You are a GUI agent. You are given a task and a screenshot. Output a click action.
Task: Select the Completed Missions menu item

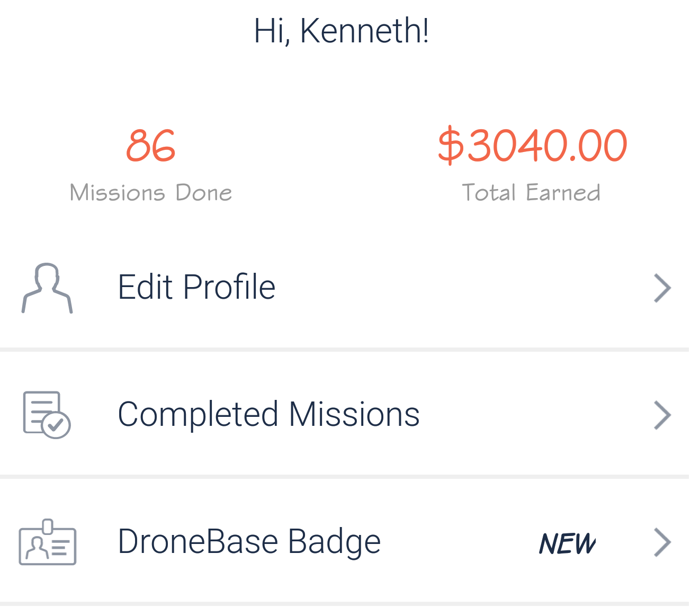coord(345,414)
